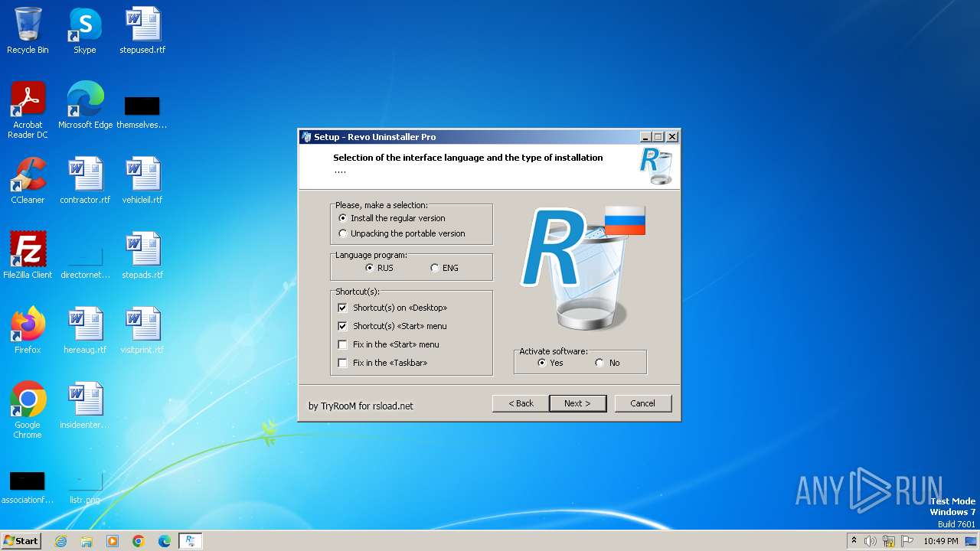
Task: Select vehicleil.rtf document icon
Action: (x=142, y=181)
